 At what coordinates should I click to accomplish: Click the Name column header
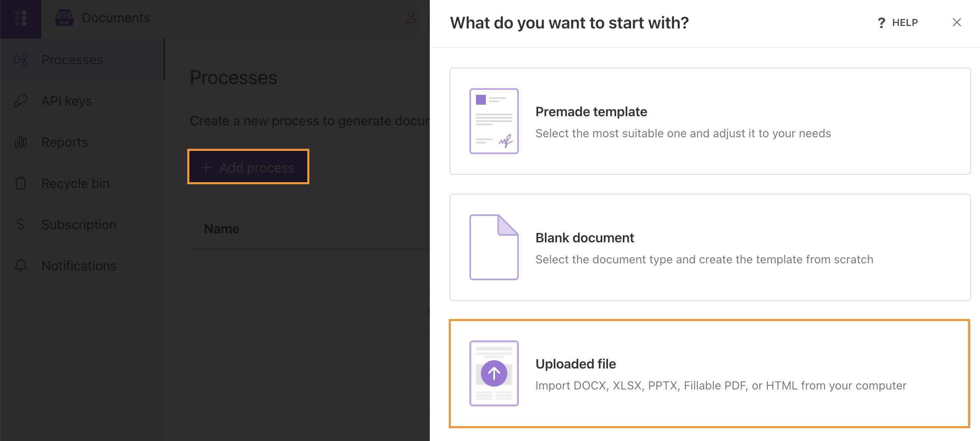(x=221, y=229)
